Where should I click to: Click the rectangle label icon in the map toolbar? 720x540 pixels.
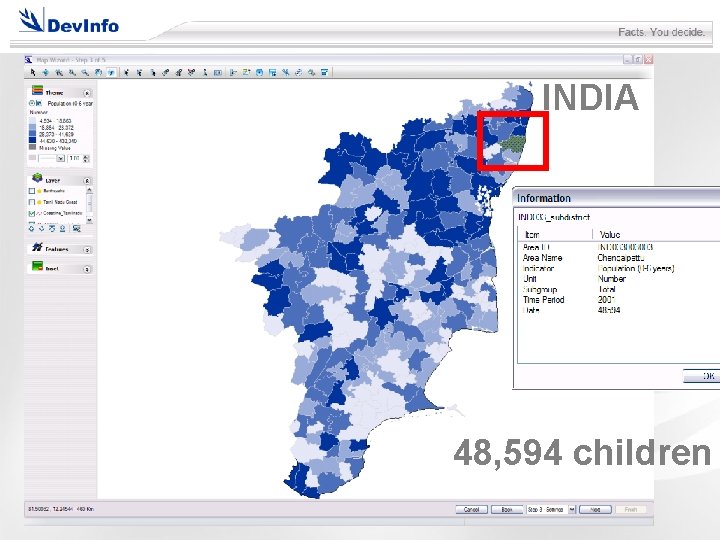pos(218,73)
